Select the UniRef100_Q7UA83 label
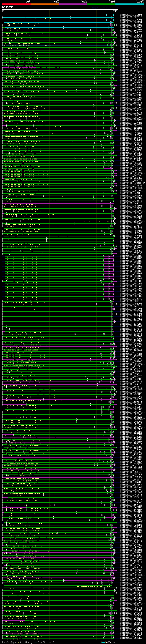The width and height of the screenshot is (146, 644). pos(131,95)
